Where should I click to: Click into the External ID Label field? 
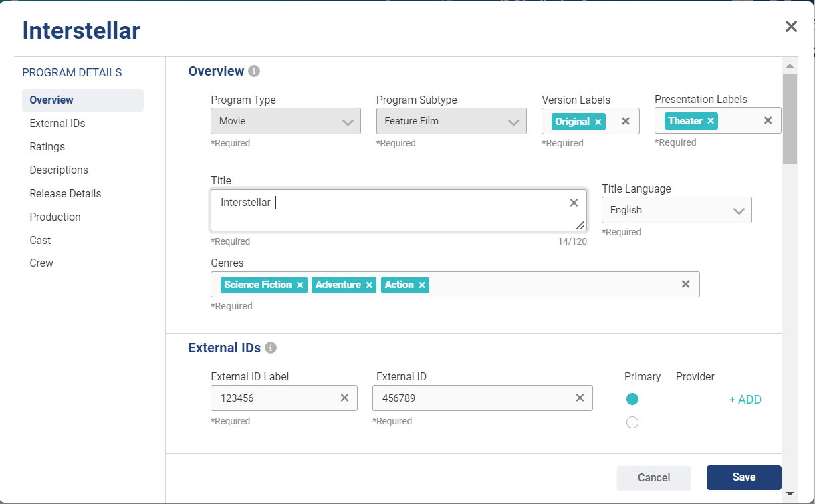click(274, 398)
